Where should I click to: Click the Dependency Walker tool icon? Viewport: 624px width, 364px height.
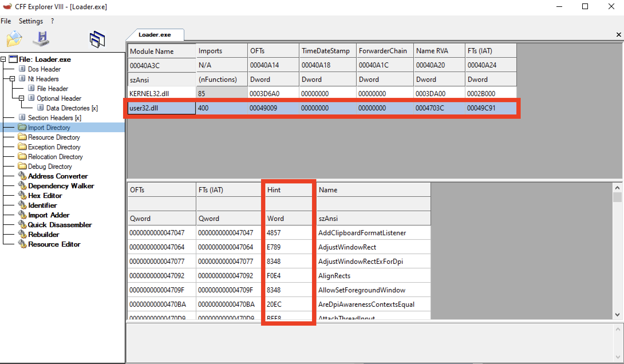[x=22, y=185]
